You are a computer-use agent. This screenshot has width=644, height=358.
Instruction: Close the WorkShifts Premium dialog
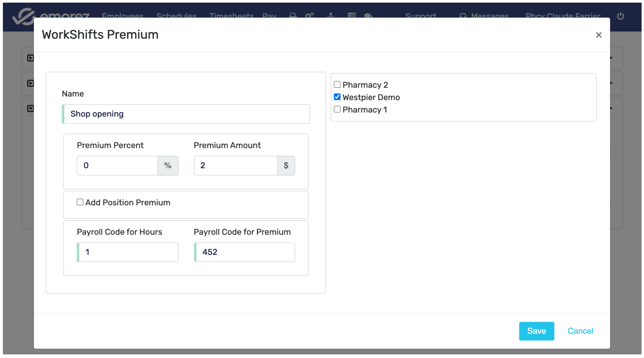pos(598,35)
